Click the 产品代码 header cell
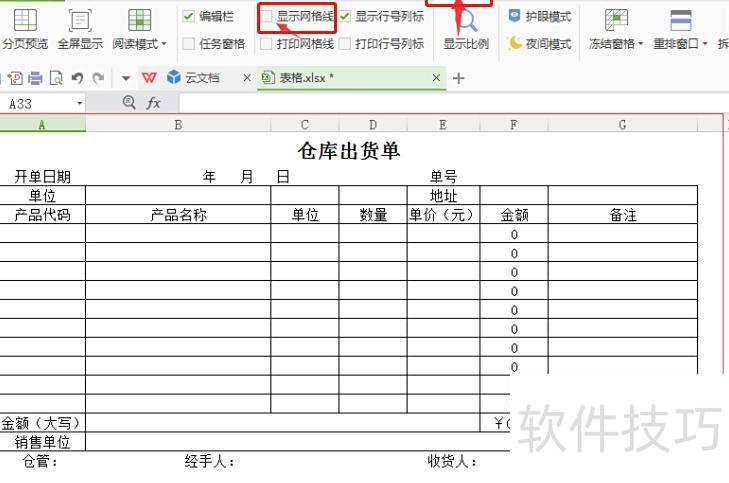The height and width of the screenshot is (483, 729). tap(42, 215)
